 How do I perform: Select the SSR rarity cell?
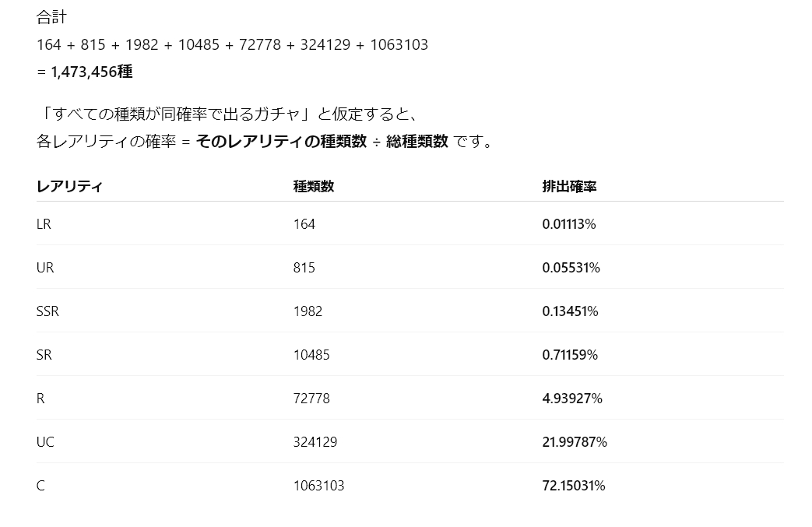tap(47, 311)
